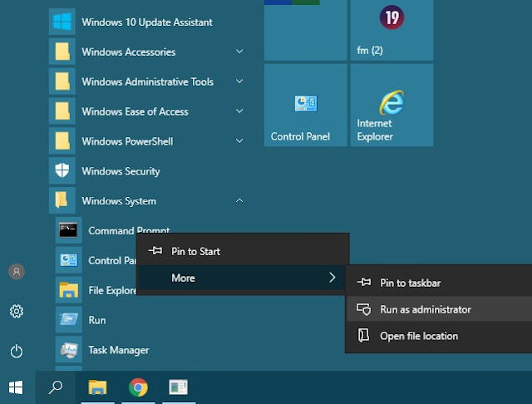
Task: Click the Windows Accessories folder icon
Action: coord(62,52)
